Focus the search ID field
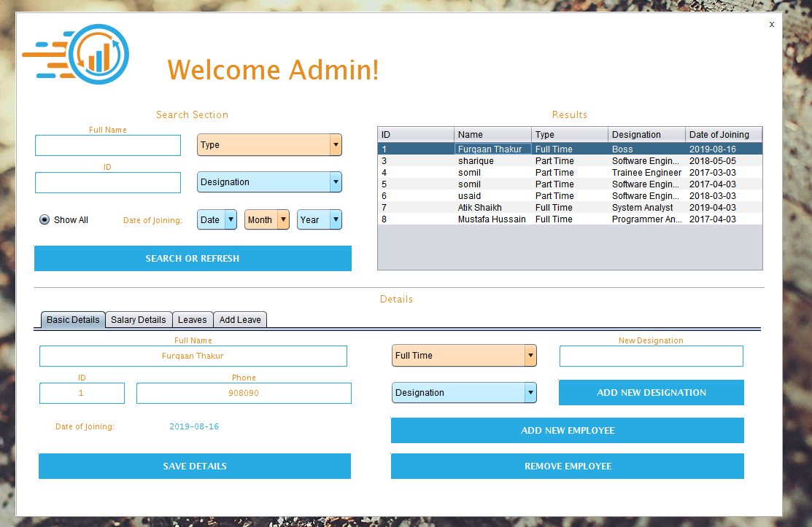This screenshot has width=812, height=527. 108,182
